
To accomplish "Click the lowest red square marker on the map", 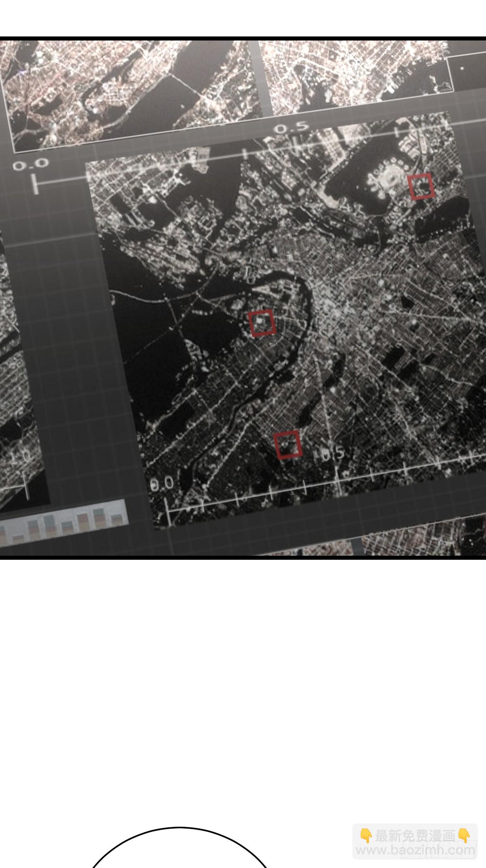I will click(x=288, y=444).
